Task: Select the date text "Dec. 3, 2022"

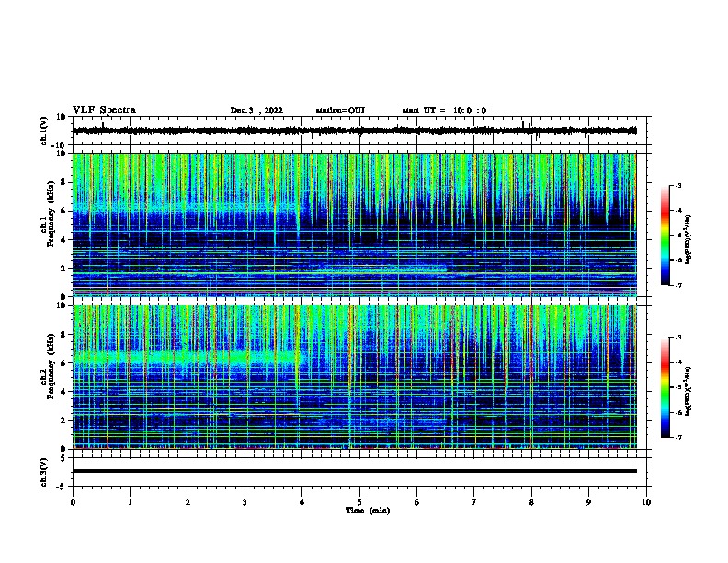Action: (x=256, y=110)
